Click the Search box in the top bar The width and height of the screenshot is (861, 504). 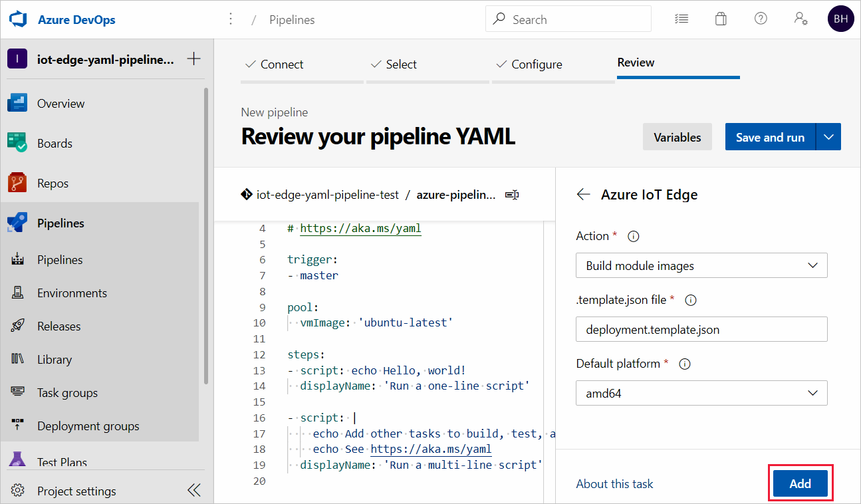568,19
